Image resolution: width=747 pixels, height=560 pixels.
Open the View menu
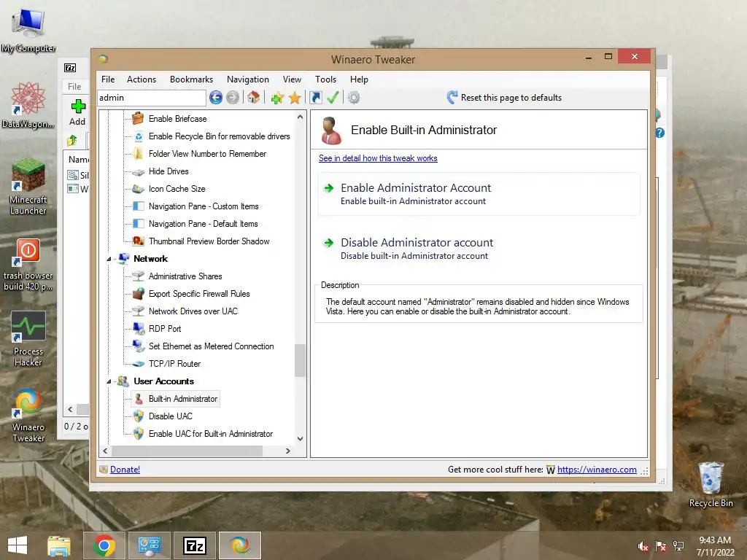(x=292, y=79)
